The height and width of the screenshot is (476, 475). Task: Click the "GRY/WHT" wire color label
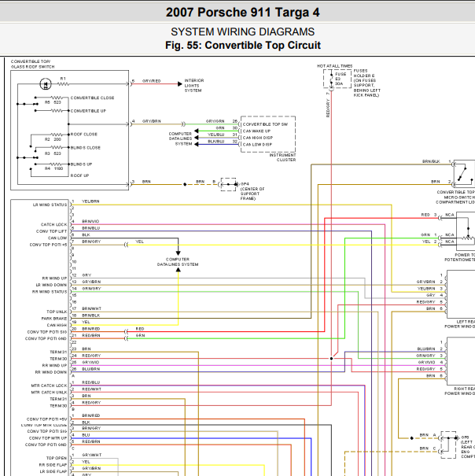pos(92,455)
